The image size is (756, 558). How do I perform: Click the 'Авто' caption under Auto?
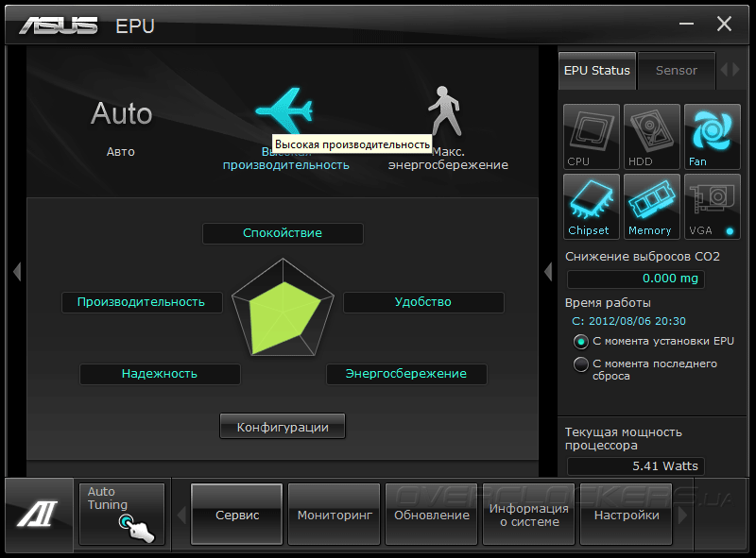click(x=121, y=152)
